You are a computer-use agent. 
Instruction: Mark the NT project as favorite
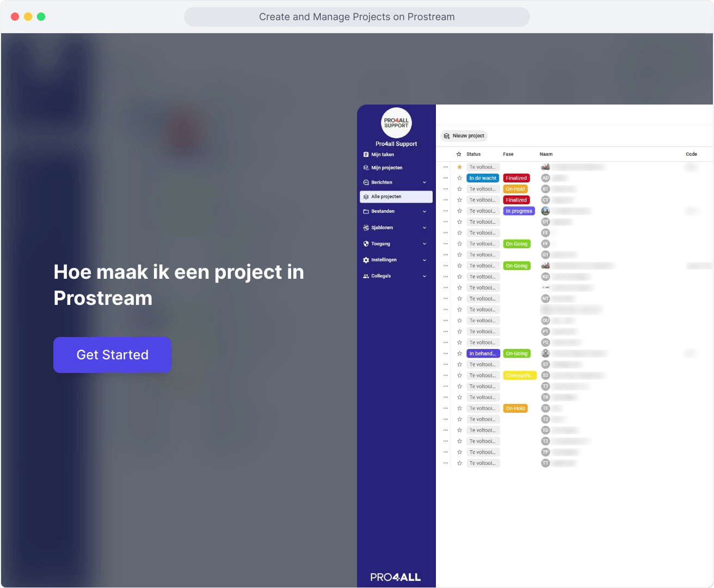(459, 299)
